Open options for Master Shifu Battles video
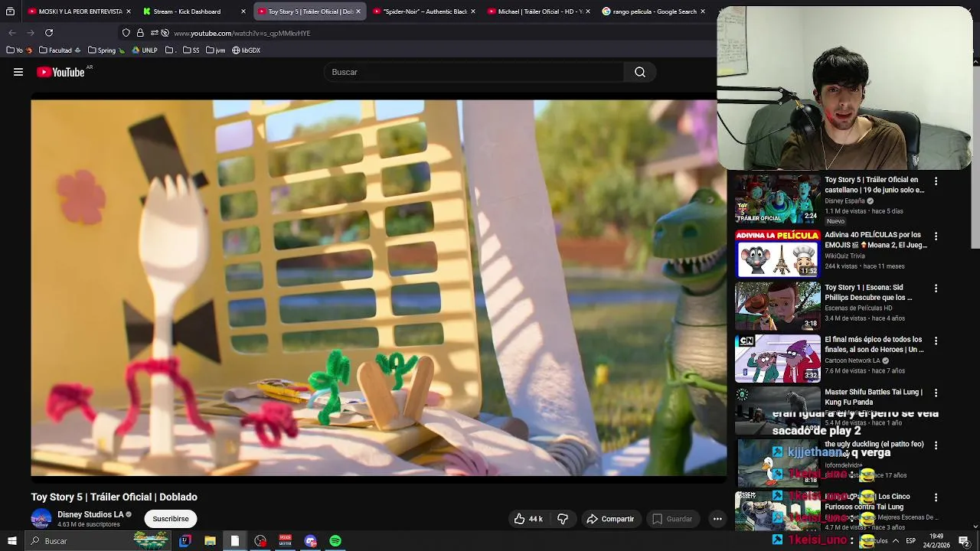The width and height of the screenshot is (980, 551). pos(936,393)
